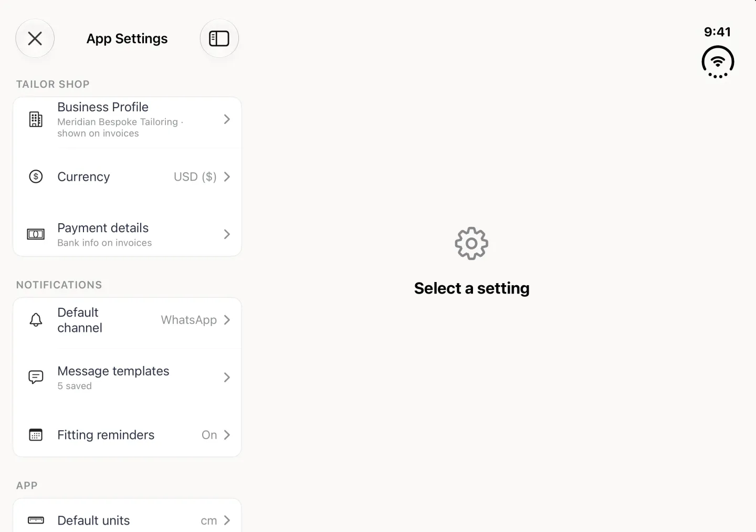Click the Default channel bell icon
Screen dimensions: 756x532
coord(36,320)
